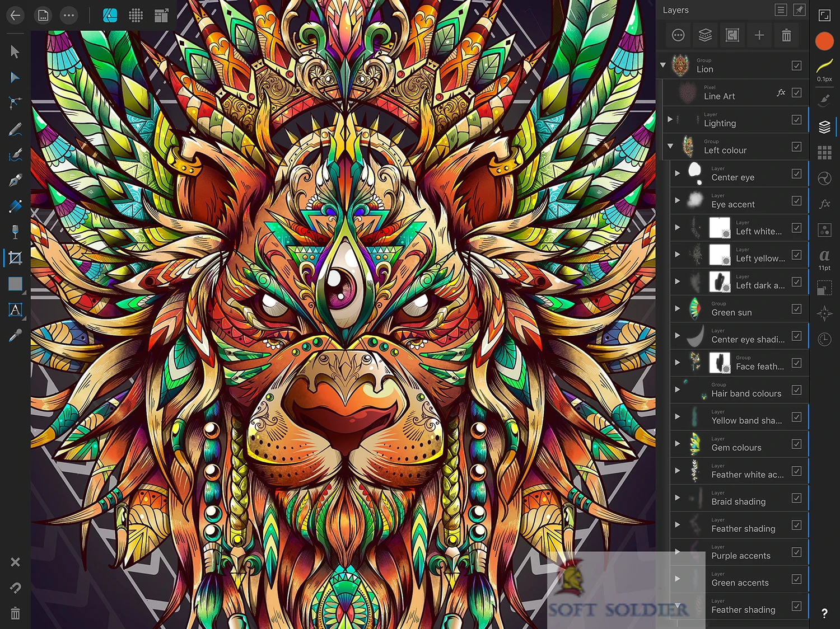This screenshot has width=840, height=629.
Task: Expand the Braid shading layer
Action: click(678, 498)
